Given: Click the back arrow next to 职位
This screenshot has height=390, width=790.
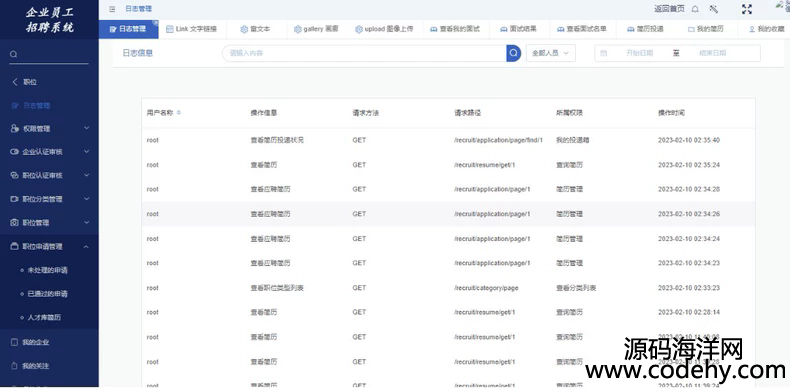Looking at the screenshot, I should click(x=15, y=82).
